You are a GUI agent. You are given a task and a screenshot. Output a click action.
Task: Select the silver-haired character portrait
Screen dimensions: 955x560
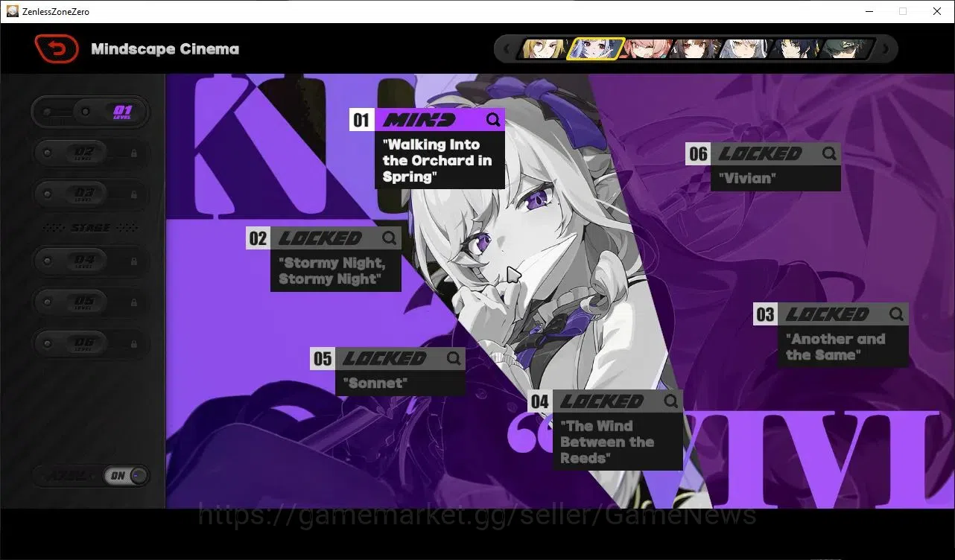tap(744, 49)
